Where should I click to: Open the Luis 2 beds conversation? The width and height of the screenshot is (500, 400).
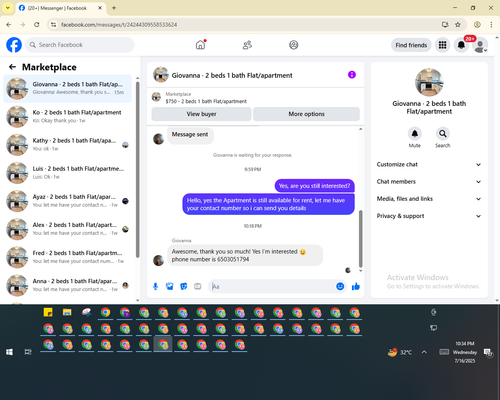(x=67, y=173)
